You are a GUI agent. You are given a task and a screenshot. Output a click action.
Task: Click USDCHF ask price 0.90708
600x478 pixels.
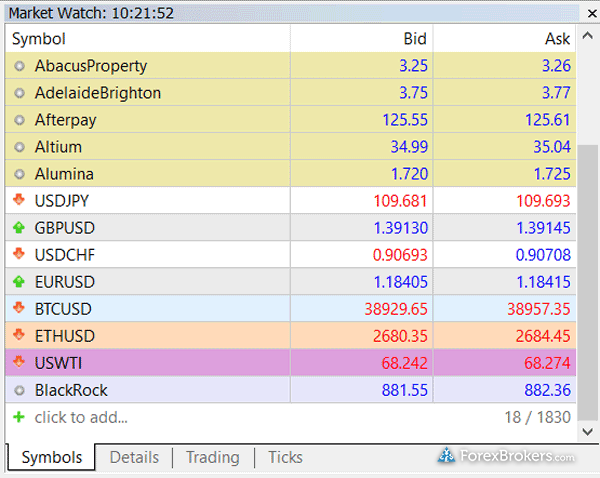(543, 255)
